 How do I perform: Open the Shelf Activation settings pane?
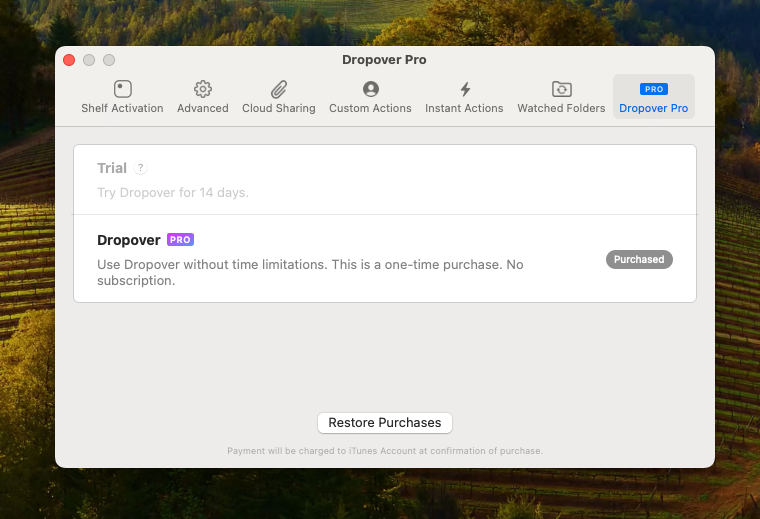[x=122, y=97]
